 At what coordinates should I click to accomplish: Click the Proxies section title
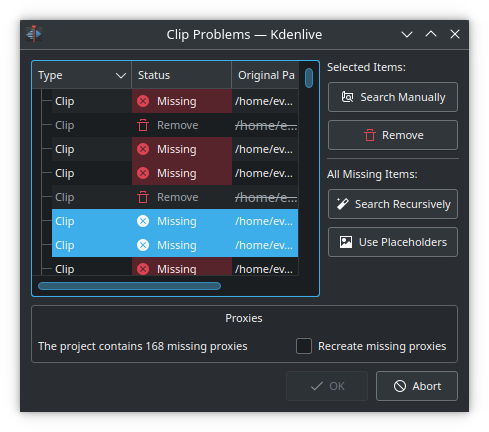click(244, 318)
